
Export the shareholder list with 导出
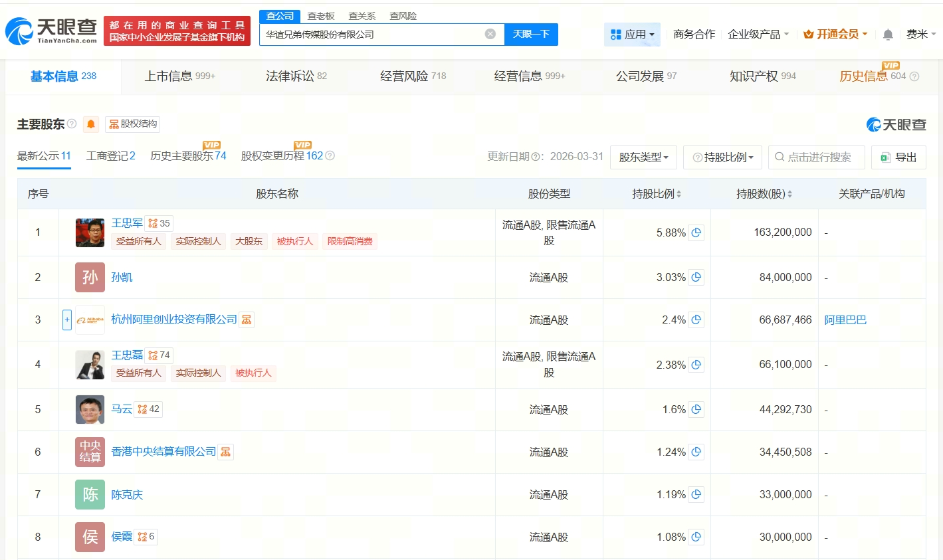[x=898, y=157]
